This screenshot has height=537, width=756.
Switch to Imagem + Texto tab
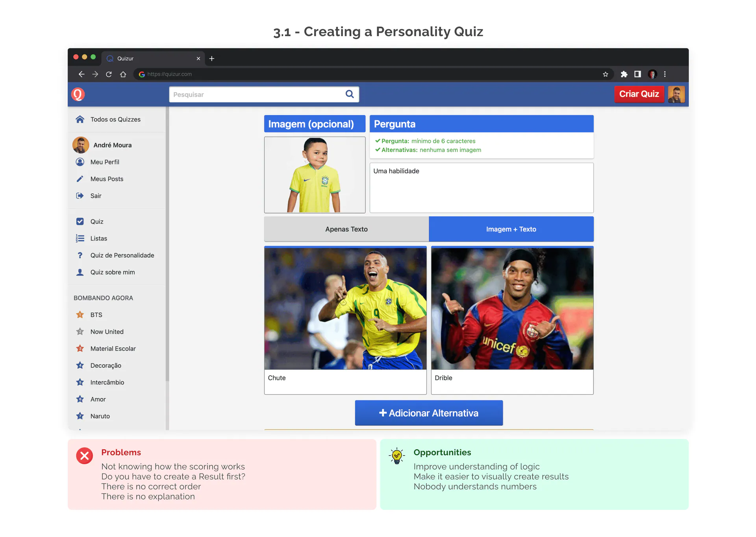click(511, 229)
